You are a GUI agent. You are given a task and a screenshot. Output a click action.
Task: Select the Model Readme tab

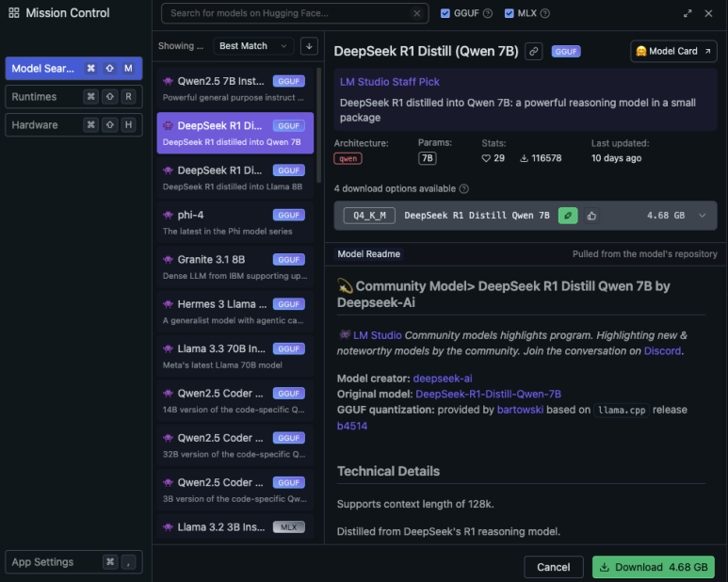pos(368,254)
